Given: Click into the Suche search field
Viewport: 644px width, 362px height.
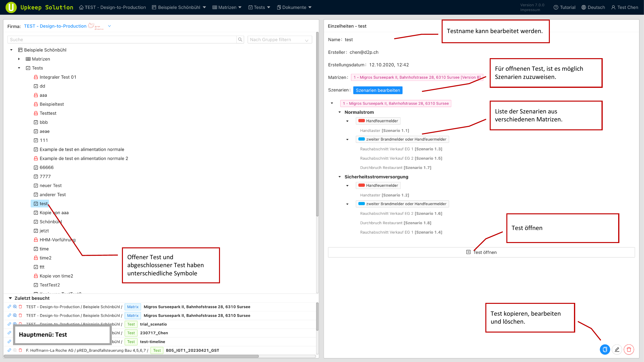Looking at the screenshot, I should tap(122, 40).
